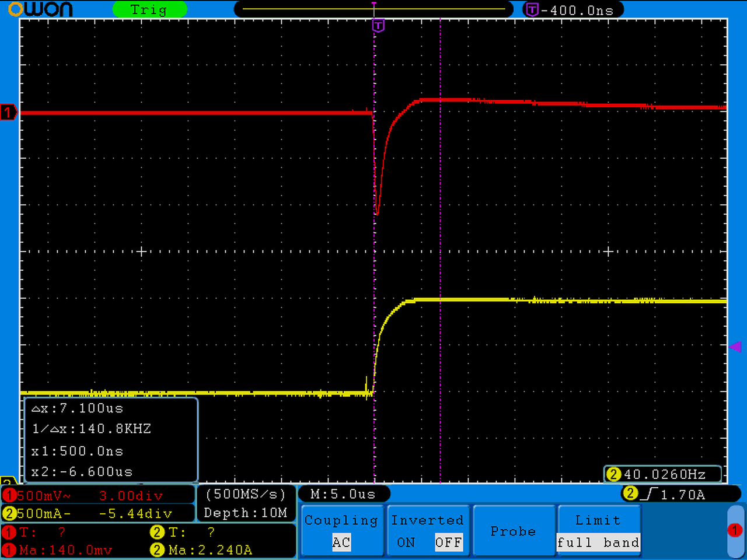Open the Probe menu
Viewport: 747px width, 560px height.
[513, 531]
